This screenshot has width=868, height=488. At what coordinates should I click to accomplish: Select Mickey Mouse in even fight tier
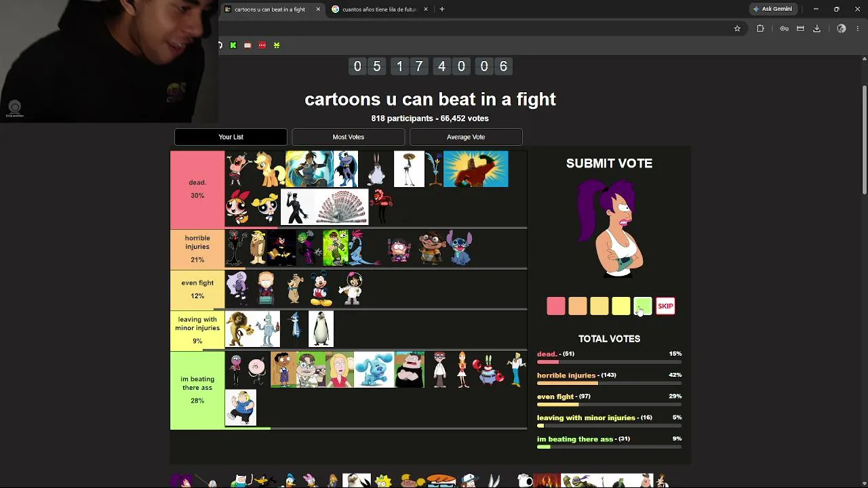(x=321, y=289)
